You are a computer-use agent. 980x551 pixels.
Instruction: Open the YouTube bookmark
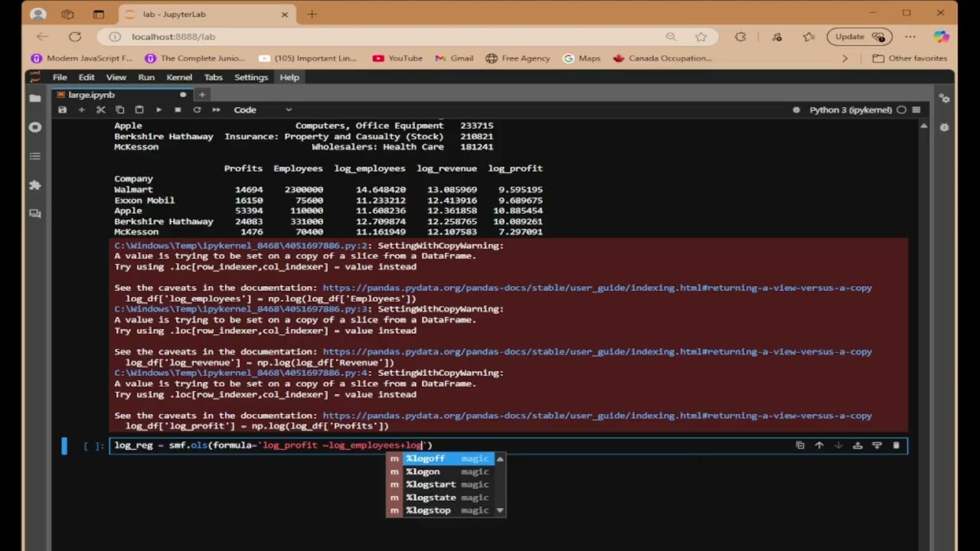tap(397, 58)
